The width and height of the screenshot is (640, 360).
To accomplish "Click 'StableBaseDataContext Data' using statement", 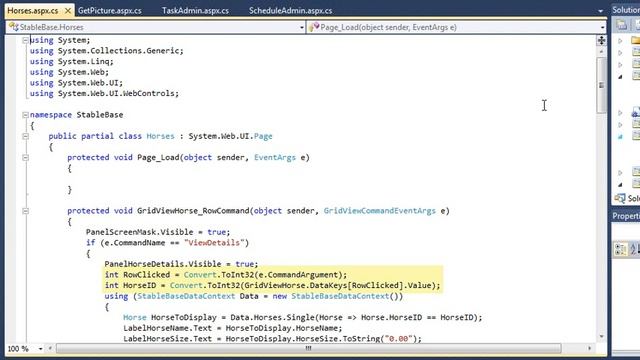I will click(253, 296).
